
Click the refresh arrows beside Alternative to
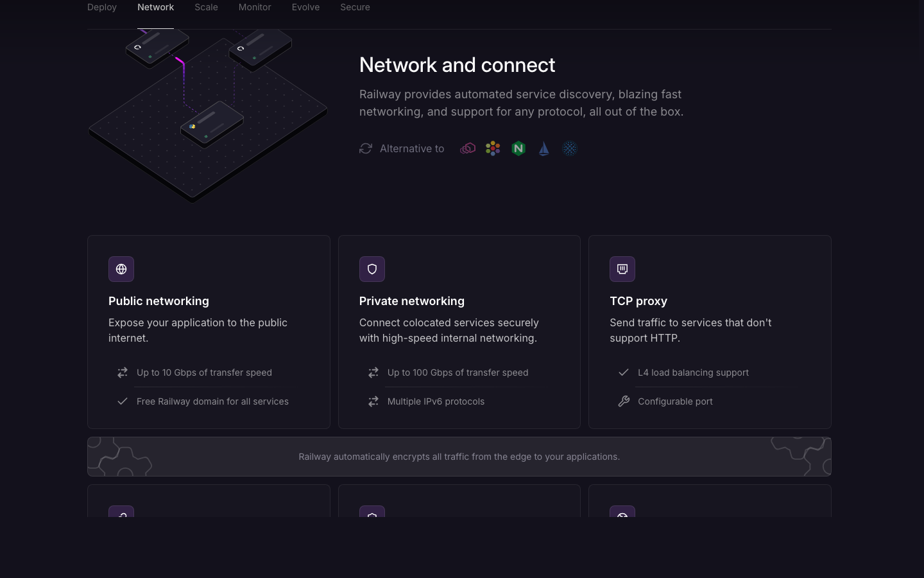(366, 148)
